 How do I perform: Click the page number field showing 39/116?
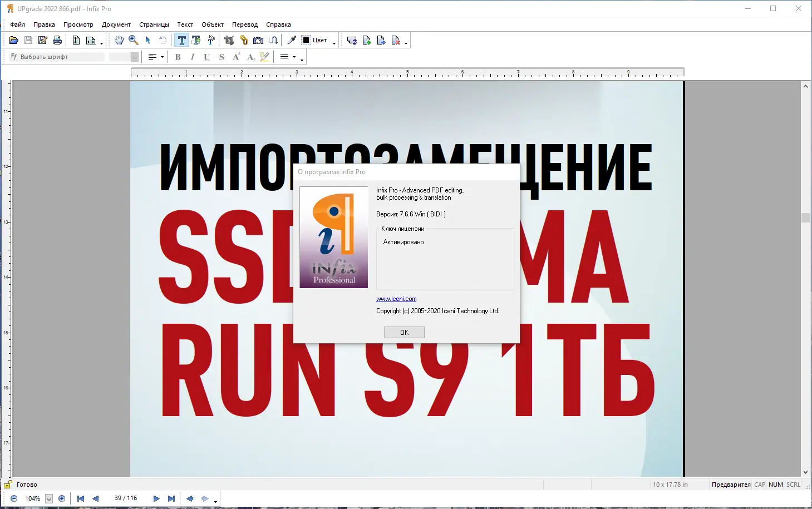[126, 498]
